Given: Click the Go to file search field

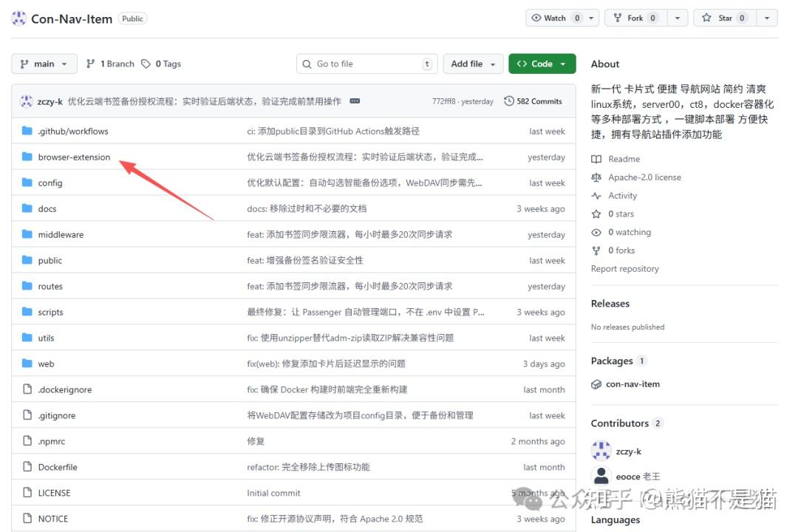Looking at the screenshot, I should coord(366,64).
